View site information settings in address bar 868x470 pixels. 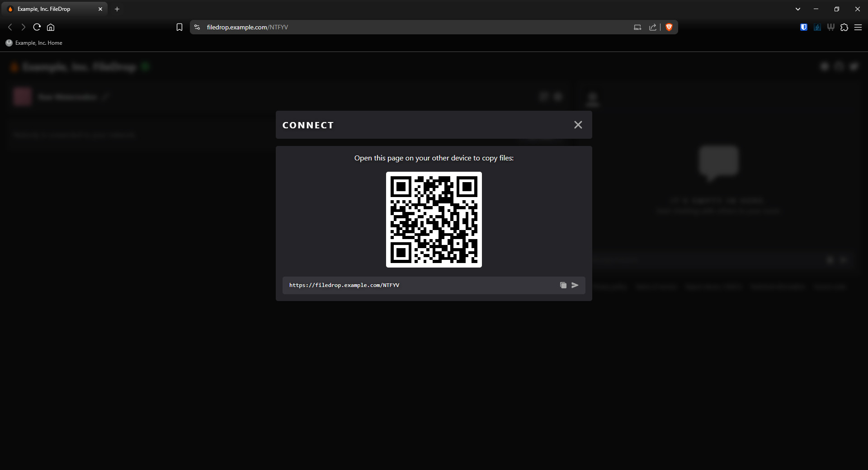click(x=197, y=27)
